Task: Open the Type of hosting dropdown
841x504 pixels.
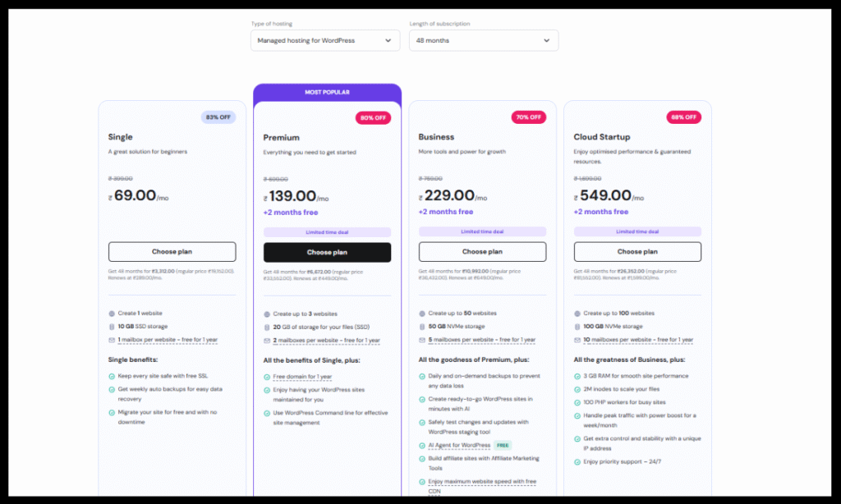Action: (x=324, y=40)
